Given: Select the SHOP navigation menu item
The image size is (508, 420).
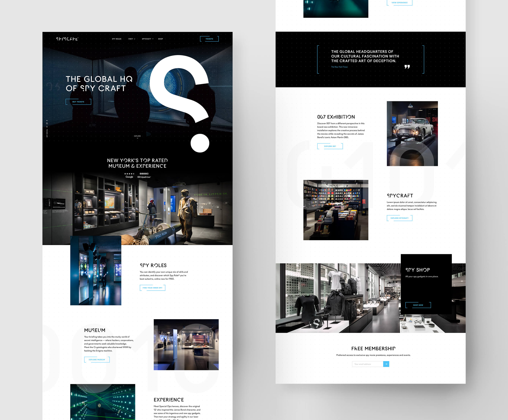Looking at the screenshot, I should pos(161,39).
